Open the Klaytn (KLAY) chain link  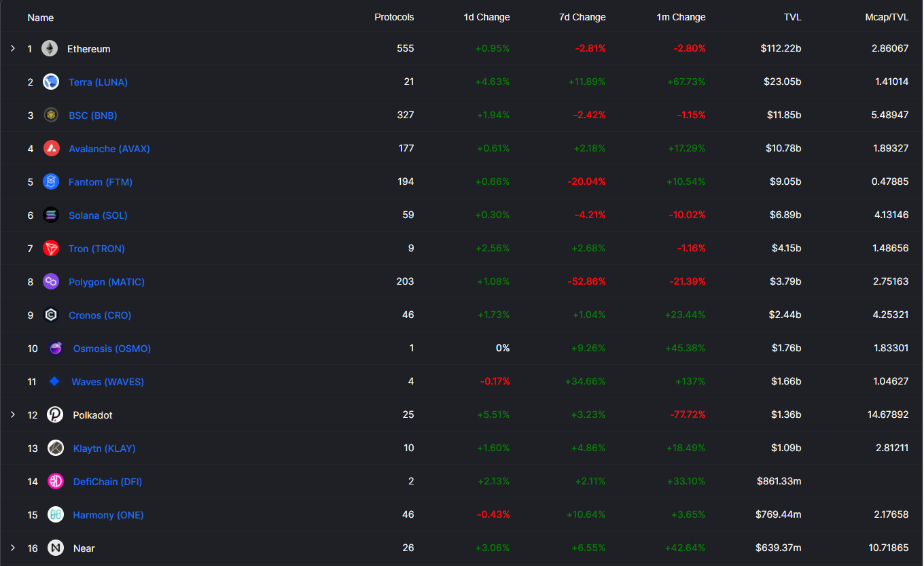105,448
